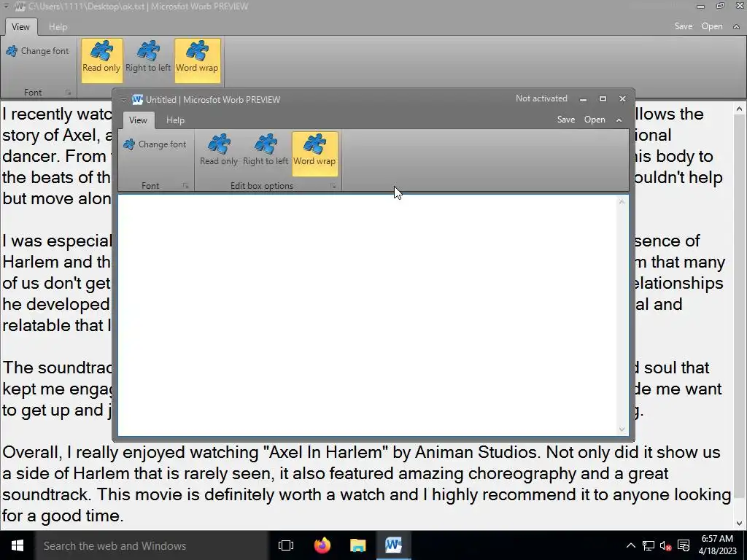747x560 pixels.
Task: Open View tab in ok.txt window
Action: coord(20,27)
